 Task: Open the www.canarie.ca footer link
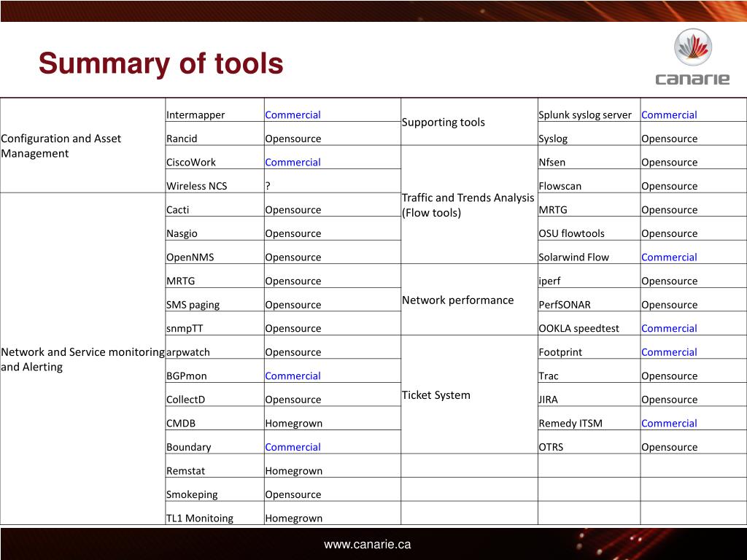point(368,544)
